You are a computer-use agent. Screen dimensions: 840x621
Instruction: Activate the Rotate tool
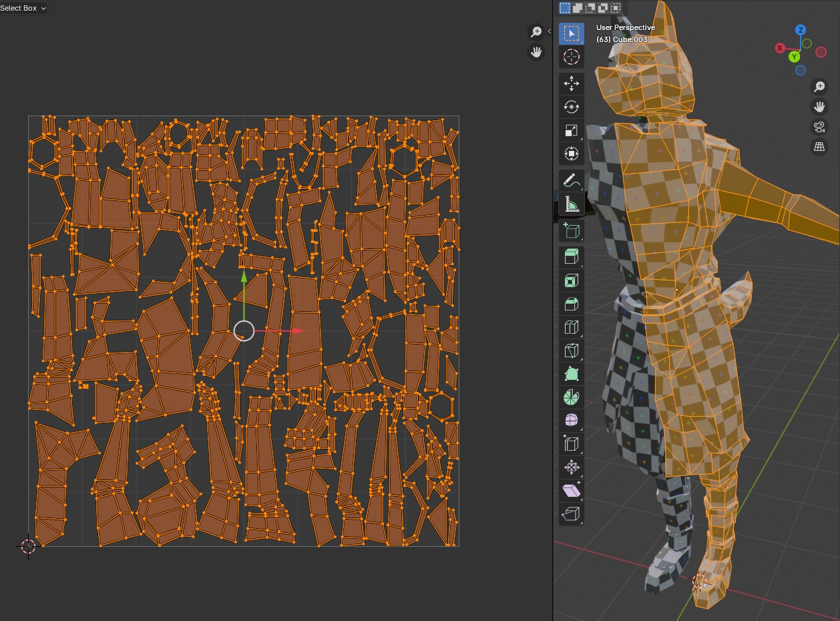tap(571, 107)
